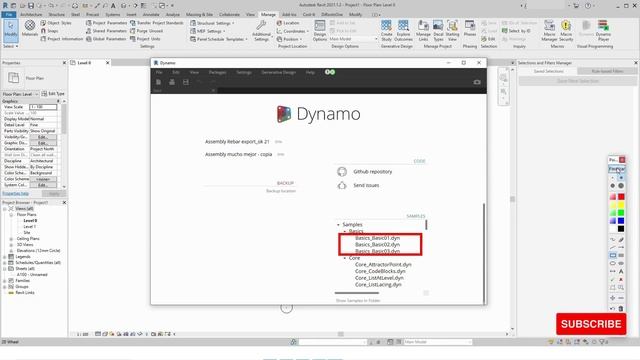
Task: Open Design Options
Action: pos(320,31)
